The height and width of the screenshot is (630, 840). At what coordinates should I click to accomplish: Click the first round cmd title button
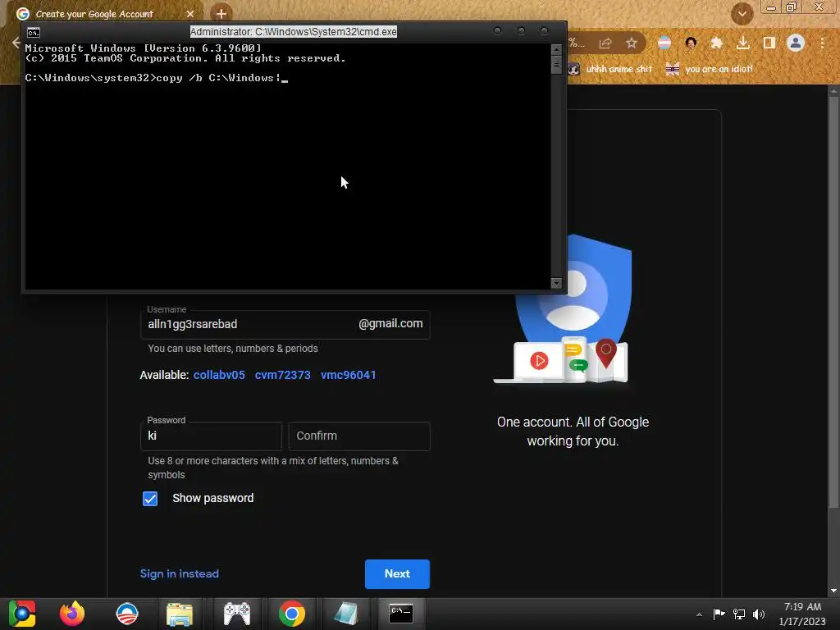(x=497, y=31)
